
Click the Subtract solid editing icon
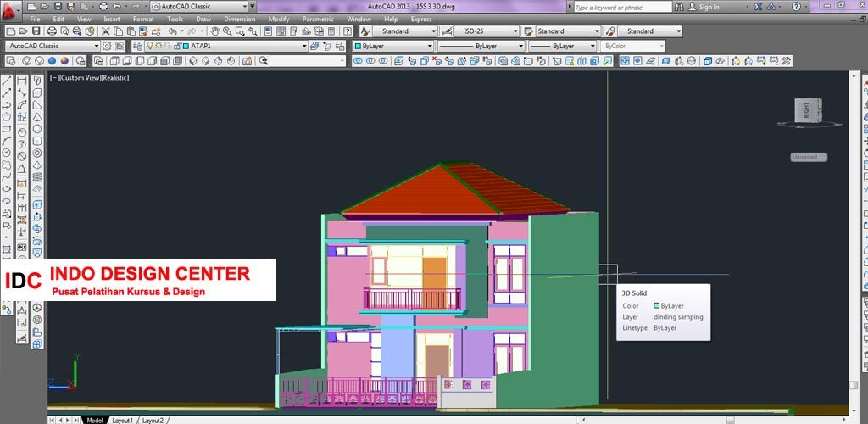pos(370,61)
